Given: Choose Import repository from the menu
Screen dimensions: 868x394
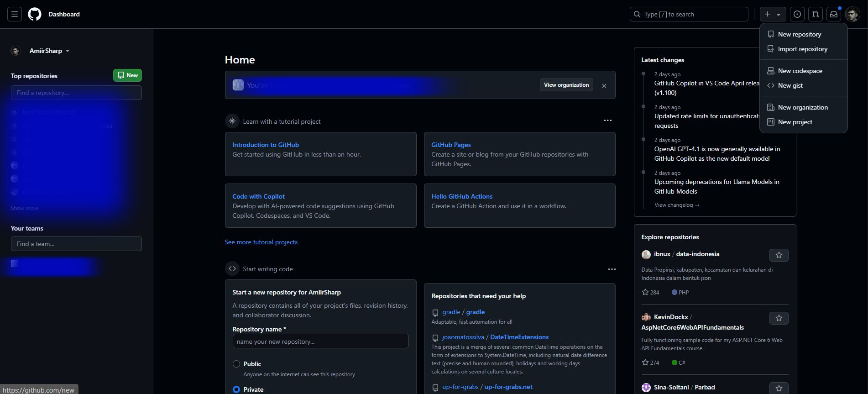Looking at the screenshot, I should [x=803, y=49].
